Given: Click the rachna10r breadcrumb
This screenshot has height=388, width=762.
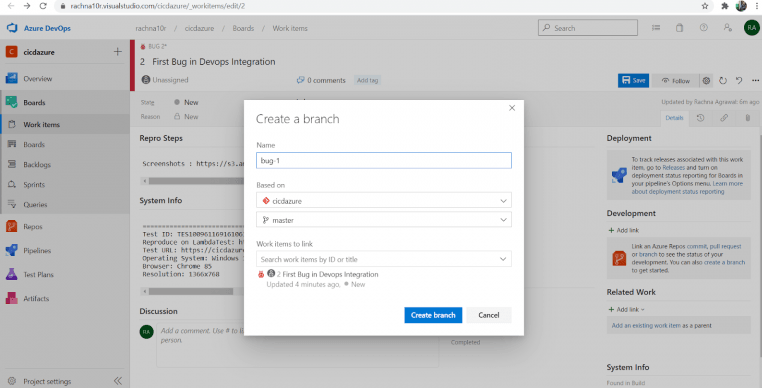Looking at the screenshot, I should pos(151,28).
